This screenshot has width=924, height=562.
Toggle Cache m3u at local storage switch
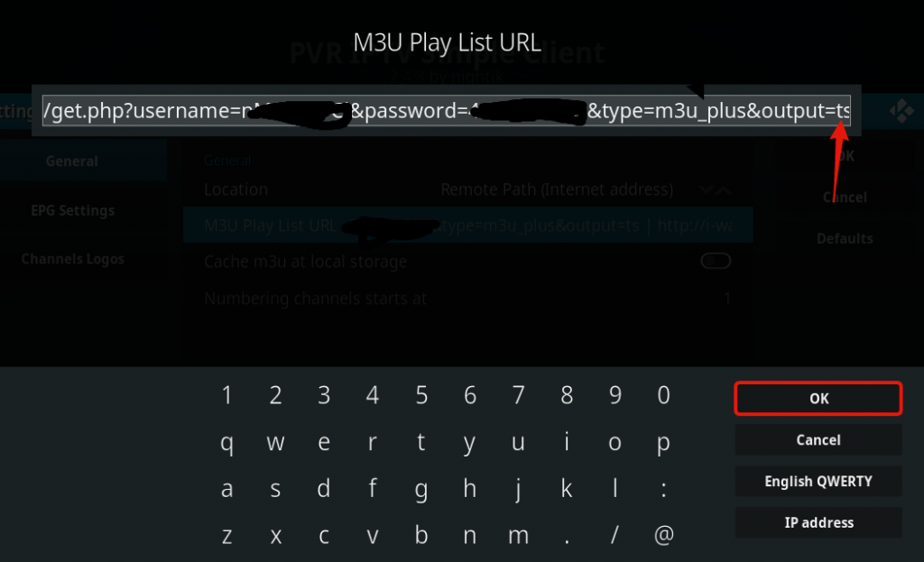pos(716,261)
